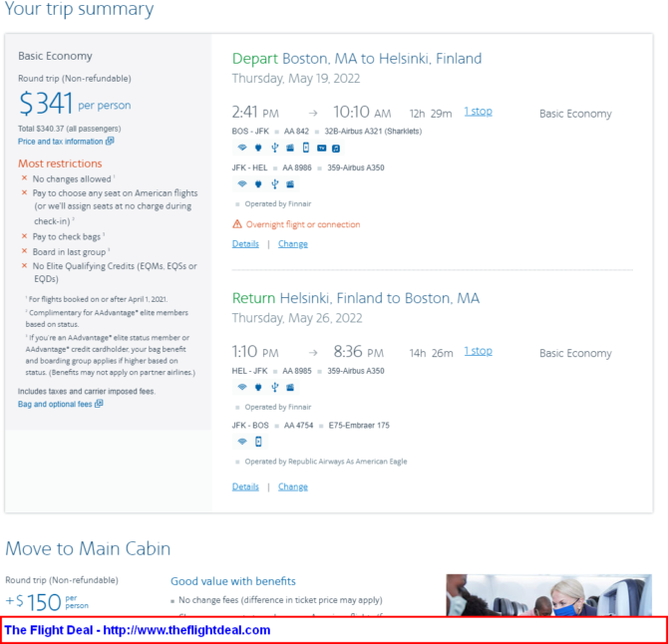
Task: Click 'No Elite Qualifying Credits' restriction
Action: tap(115, 272)
